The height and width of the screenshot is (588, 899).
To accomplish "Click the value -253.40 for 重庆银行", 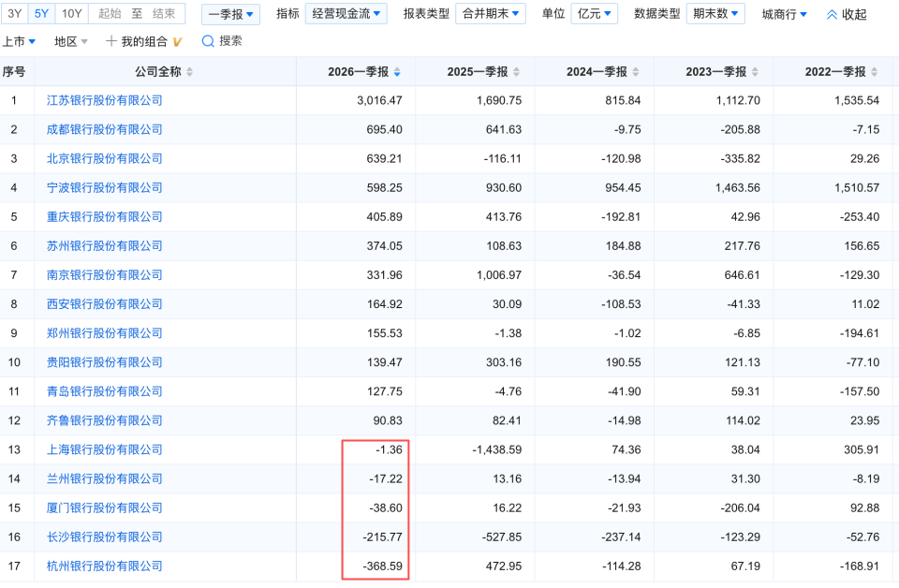I will [x=860, y=217].
